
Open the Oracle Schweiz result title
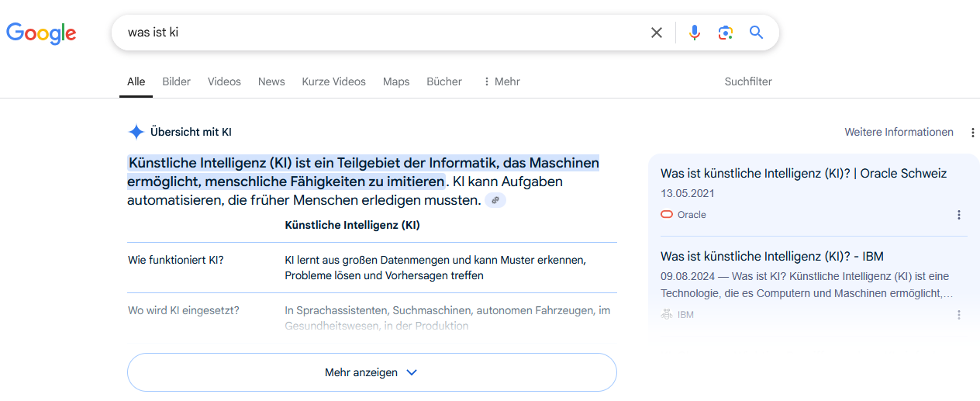803,173
